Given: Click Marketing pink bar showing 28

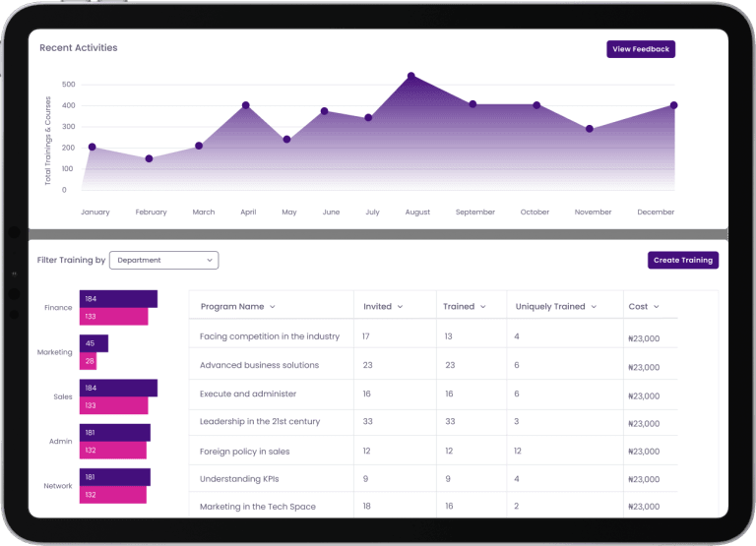Looking at the screenshot, I should (89, 361).
